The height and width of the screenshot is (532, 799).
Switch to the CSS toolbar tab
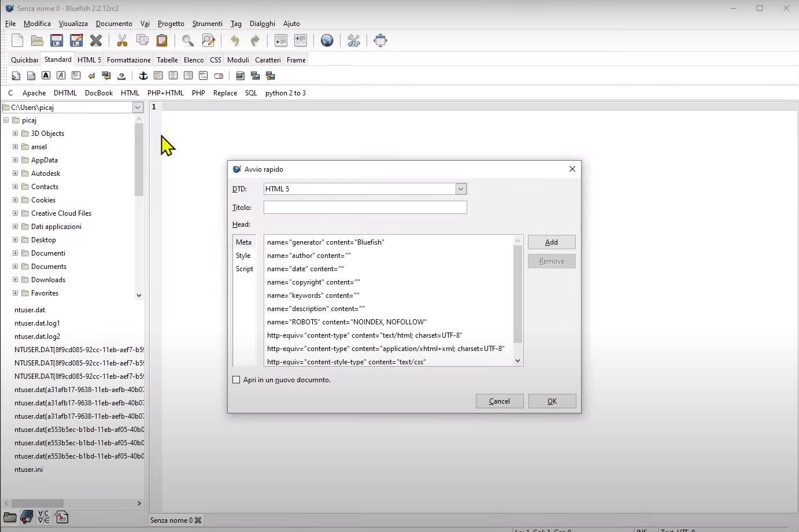coord(216,60)
